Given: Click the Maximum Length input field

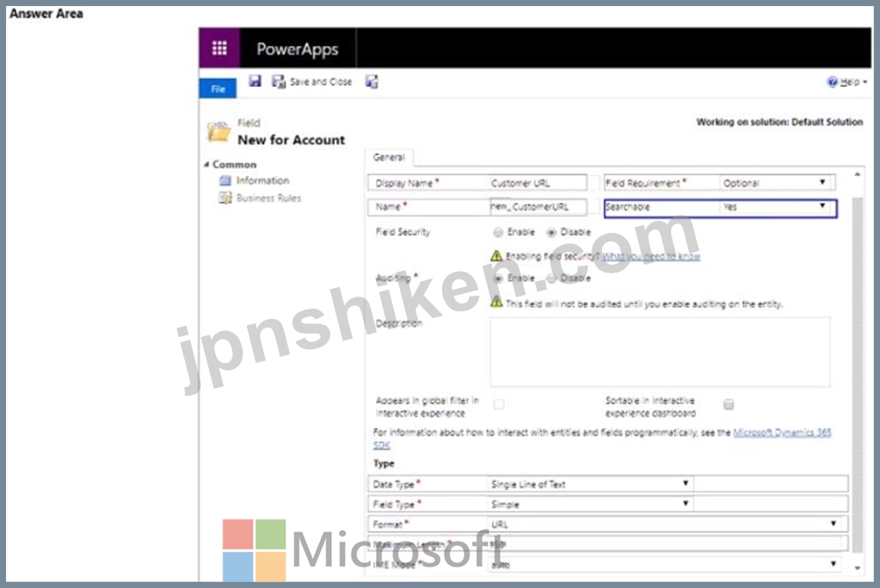Looking at the screenshot, I should click(668, 543).
